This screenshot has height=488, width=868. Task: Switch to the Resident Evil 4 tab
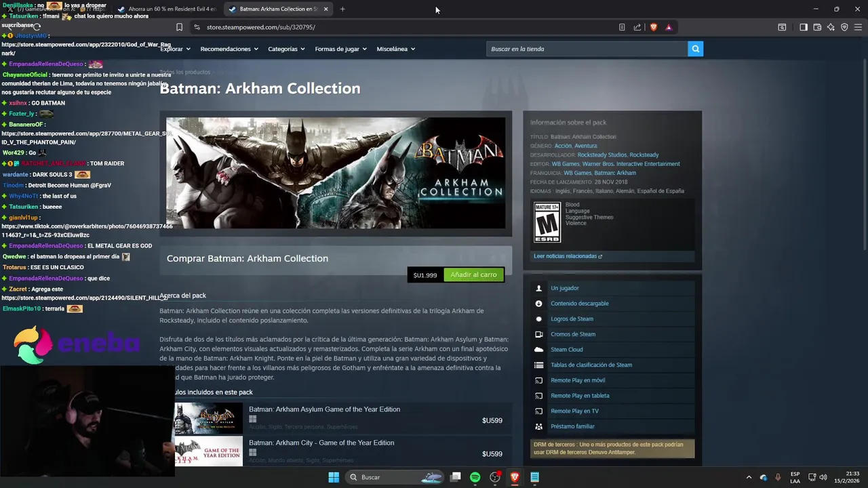[x=167, y=9]
